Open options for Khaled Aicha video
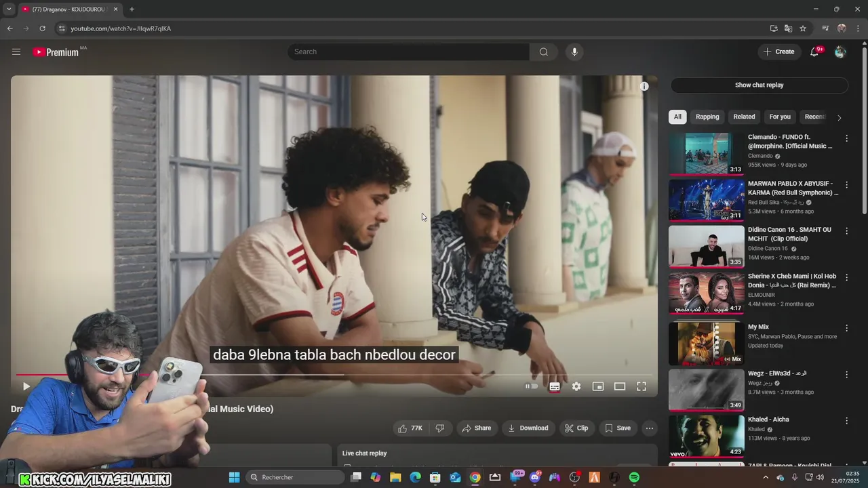The width and height of the screenshot is (868, 488). coord(846,421)
